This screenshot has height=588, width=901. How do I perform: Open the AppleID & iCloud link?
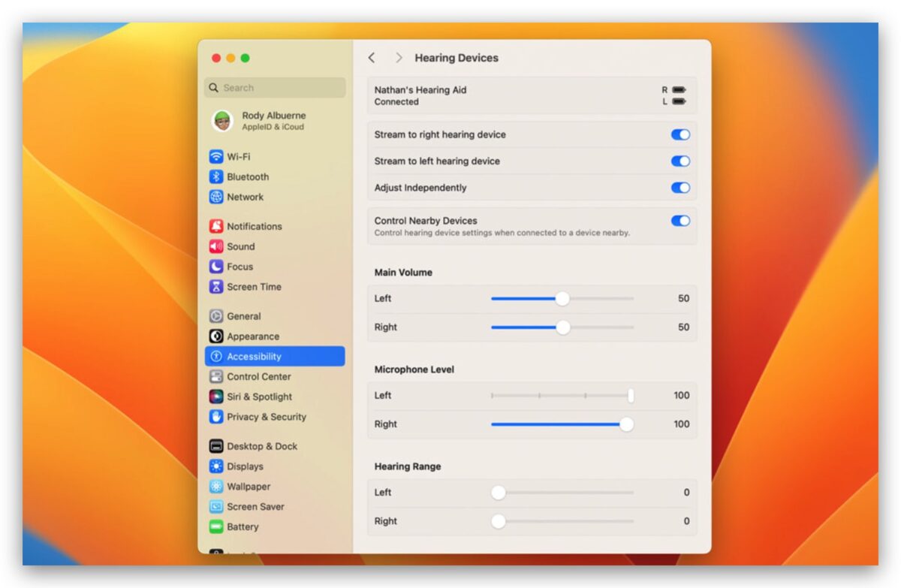point(273,128)
